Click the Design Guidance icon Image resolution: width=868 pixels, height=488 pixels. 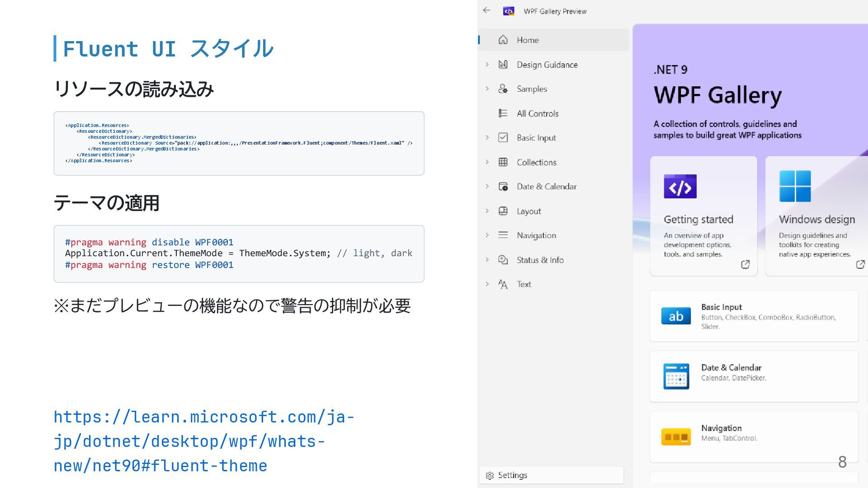pos(503,65)
